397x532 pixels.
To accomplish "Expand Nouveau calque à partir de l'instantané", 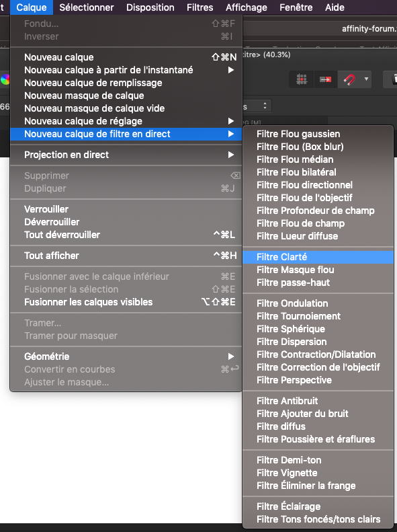I will click(x=126, y=70).
